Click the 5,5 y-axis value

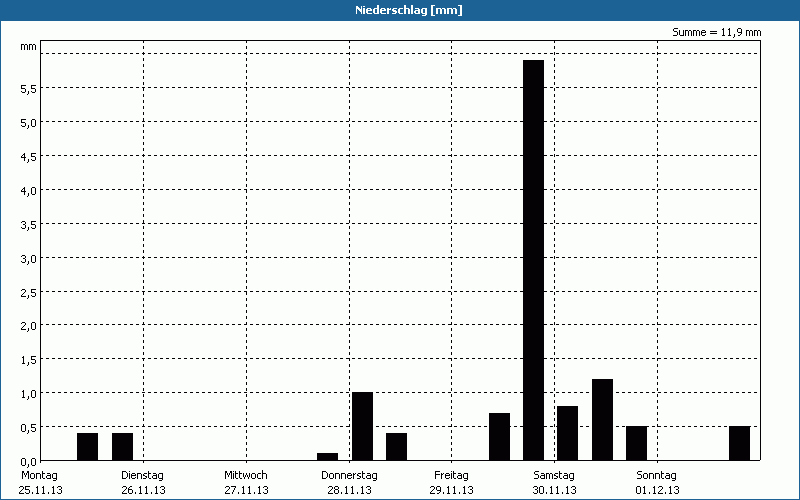pos(28,89)
